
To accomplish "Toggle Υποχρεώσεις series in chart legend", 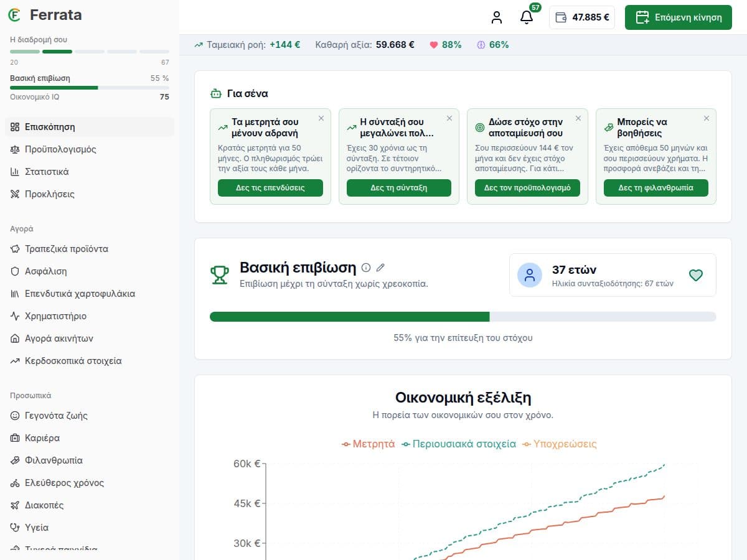I will pos(560,444).
